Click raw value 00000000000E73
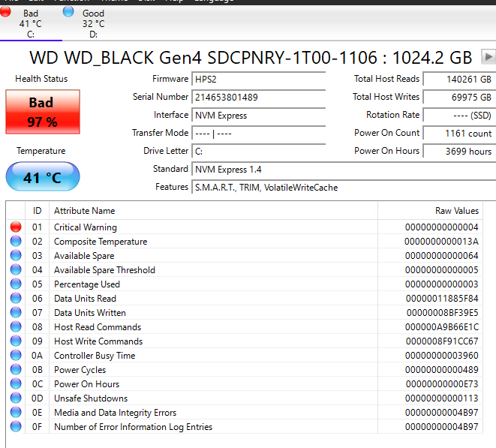Image resolution: width=496 pixels, height=448 pixels. 442,383
